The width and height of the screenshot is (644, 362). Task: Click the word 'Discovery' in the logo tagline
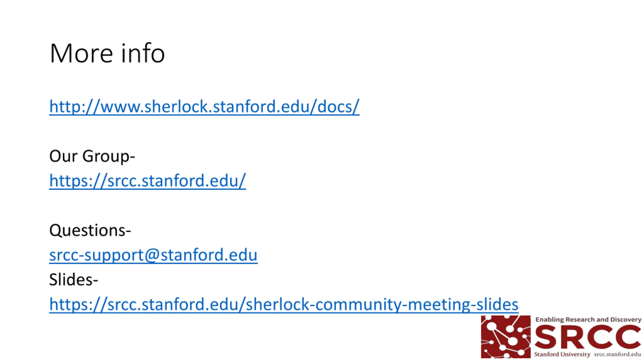coord(626,320)
